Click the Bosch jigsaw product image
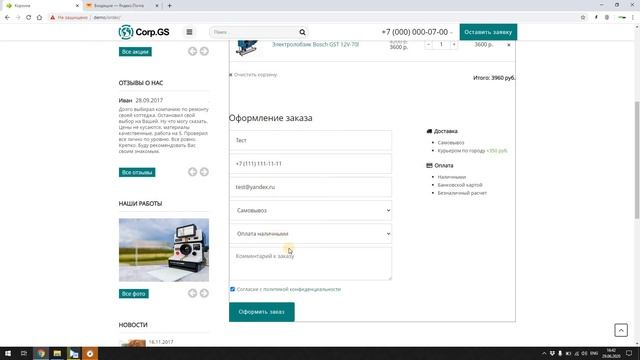Image resolution: width=640 pixels, height=360 pixels. pos(247,47)
